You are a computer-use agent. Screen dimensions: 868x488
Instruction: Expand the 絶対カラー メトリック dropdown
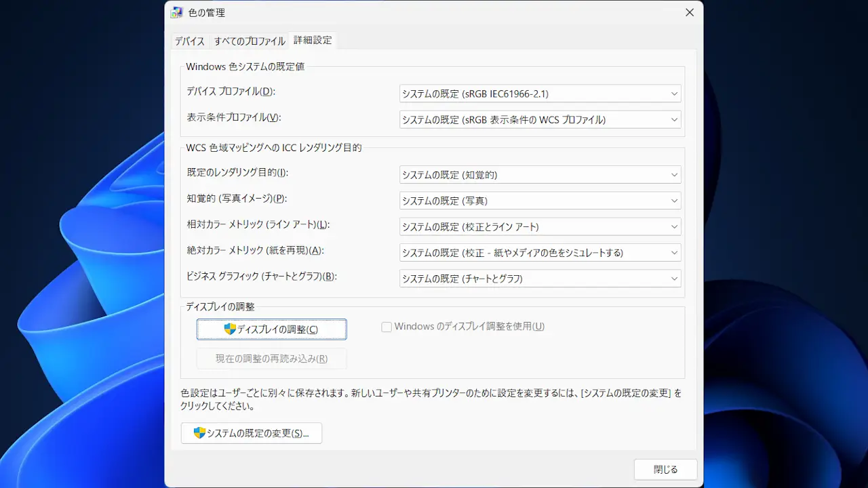[540, 253]
